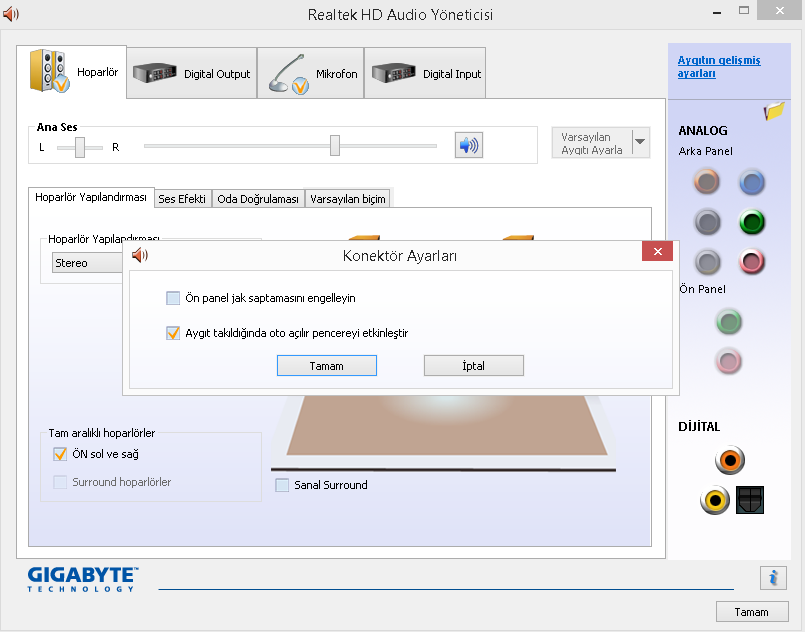Open the Aygıtın gelişmiş ayarları link
The width and height of the screenshot is (805, 632).
[719, 67]
